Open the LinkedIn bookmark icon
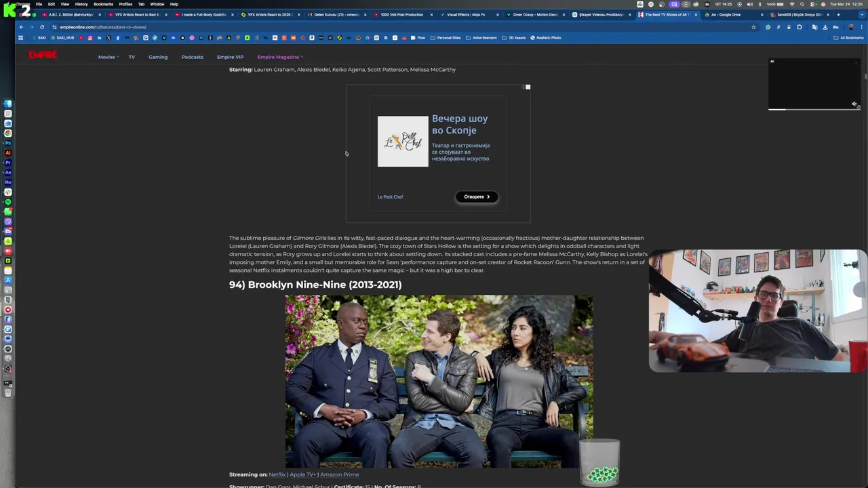The height and width of the screenshot is (488, 868). click(100, 37)
